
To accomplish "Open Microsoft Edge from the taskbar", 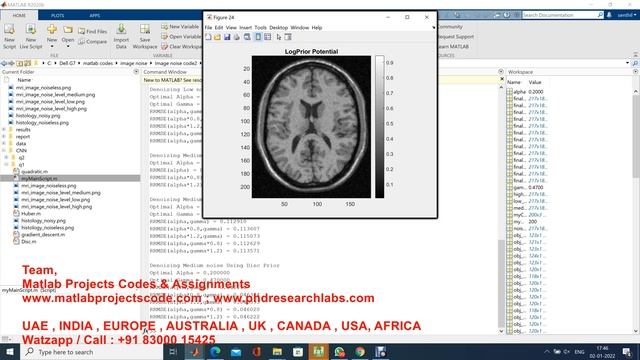I will 216,352.
